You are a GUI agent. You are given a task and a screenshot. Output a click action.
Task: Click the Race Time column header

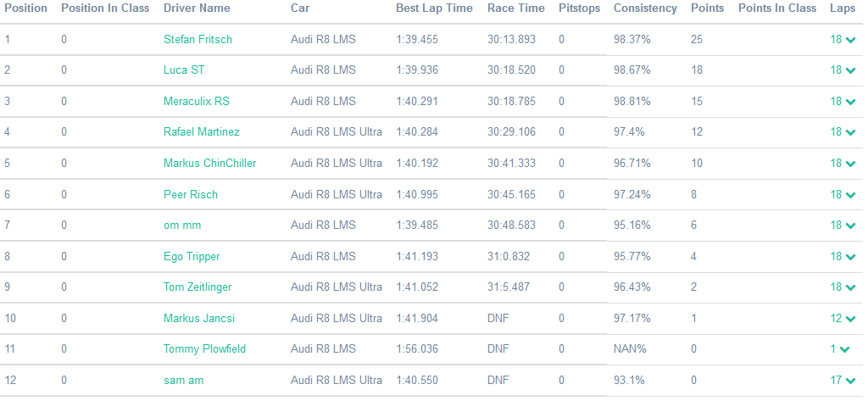[x=516, y=8]
